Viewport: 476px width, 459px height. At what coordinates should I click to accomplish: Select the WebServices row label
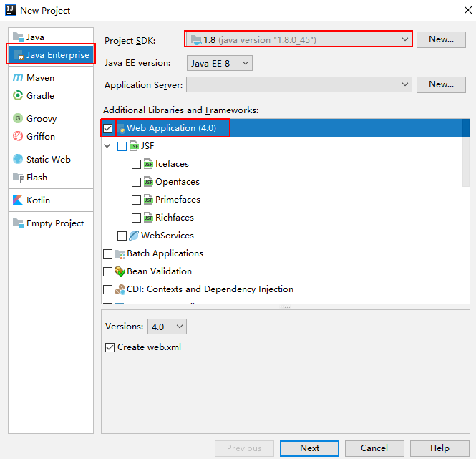point(167,236)
